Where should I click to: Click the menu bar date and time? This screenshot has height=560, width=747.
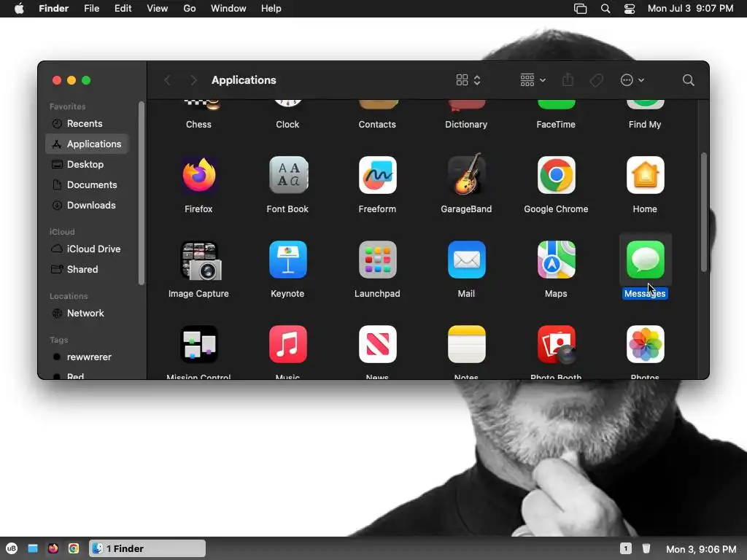pyautogui.click(x=690, y=9)
